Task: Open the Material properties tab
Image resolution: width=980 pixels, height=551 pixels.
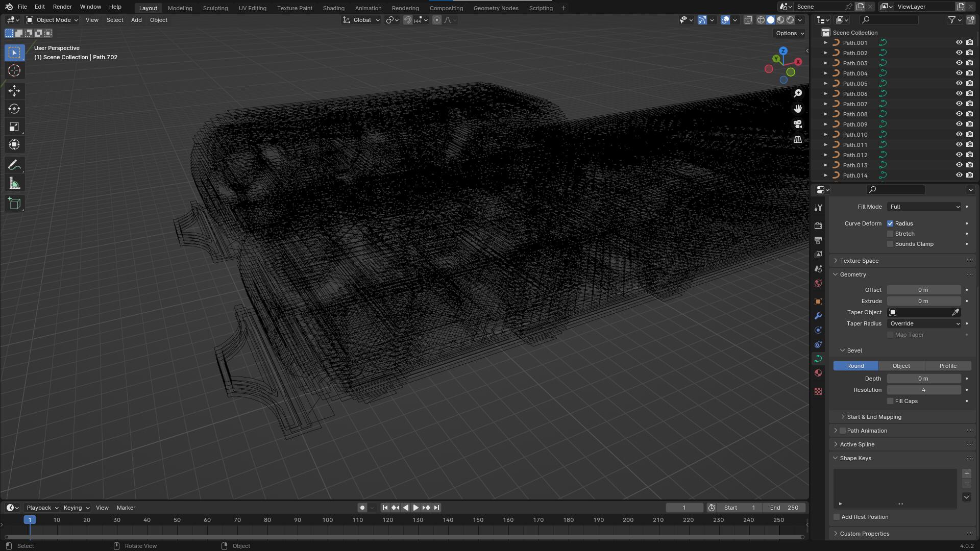Action: 818,373
